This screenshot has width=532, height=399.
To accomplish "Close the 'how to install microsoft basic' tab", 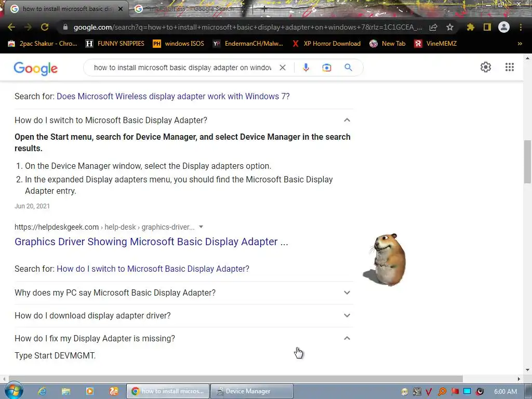I will [120, 9].
